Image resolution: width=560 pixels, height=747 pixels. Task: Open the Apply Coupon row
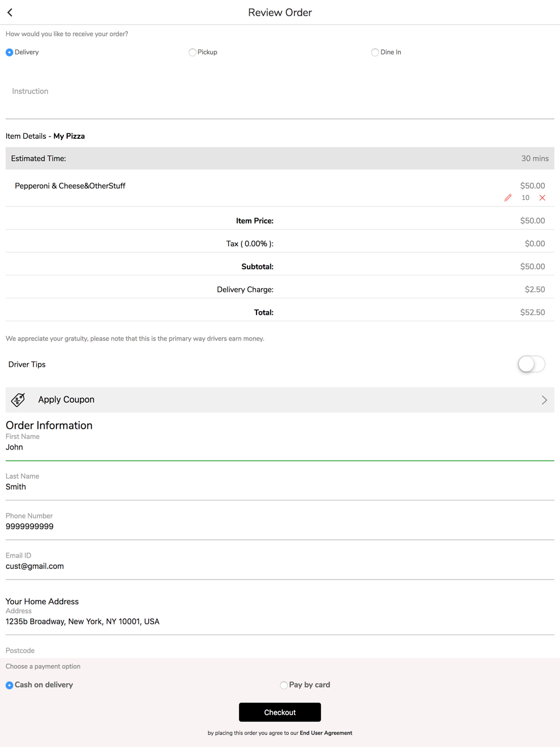[x=280, y=400]
